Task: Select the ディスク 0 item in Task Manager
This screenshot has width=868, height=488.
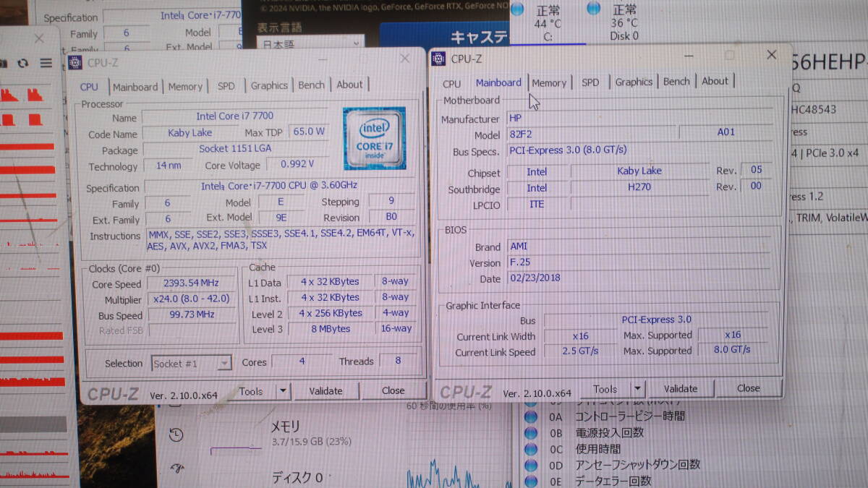Action: coord(296,478)
